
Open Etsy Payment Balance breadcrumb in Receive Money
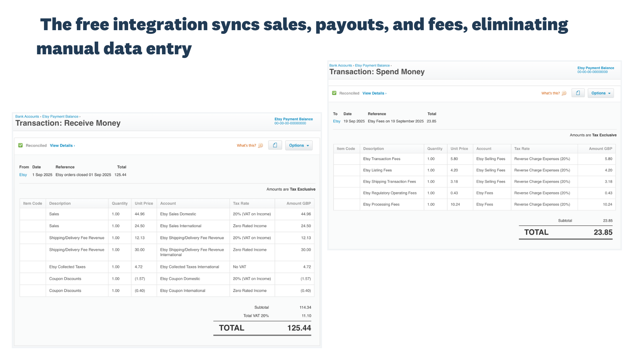pyautogui.click(x=60, y=117)
